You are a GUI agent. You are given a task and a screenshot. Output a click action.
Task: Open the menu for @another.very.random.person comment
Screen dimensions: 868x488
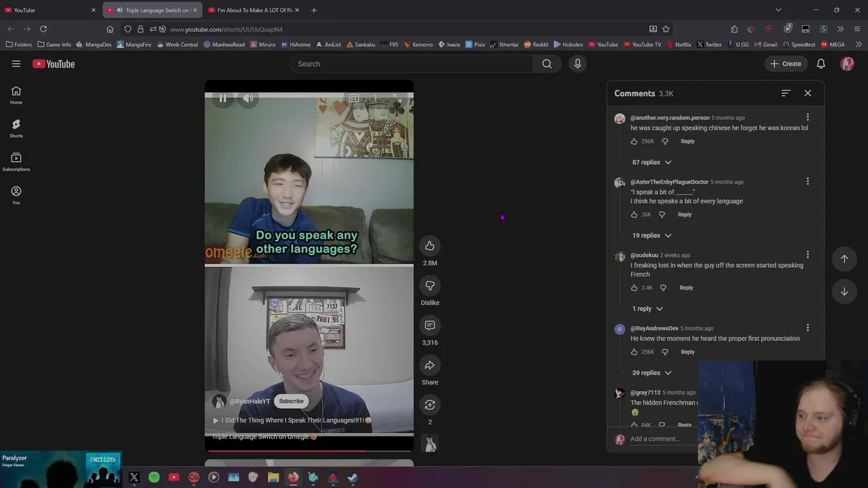tap(808, 117)
